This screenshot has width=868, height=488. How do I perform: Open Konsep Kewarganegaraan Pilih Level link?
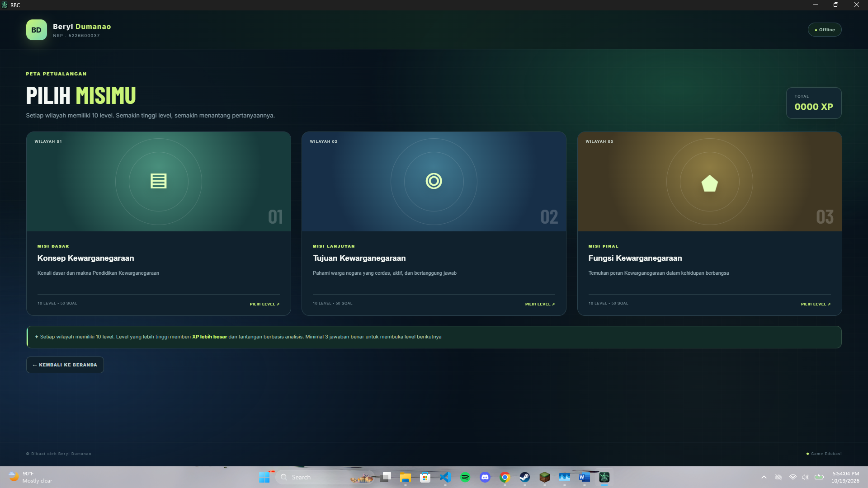click(264, 304)
